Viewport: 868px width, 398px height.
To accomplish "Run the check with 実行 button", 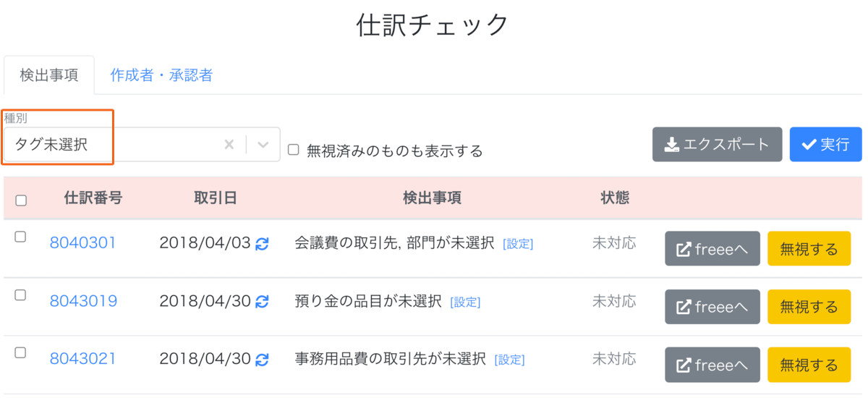I will tap(826, 144).
